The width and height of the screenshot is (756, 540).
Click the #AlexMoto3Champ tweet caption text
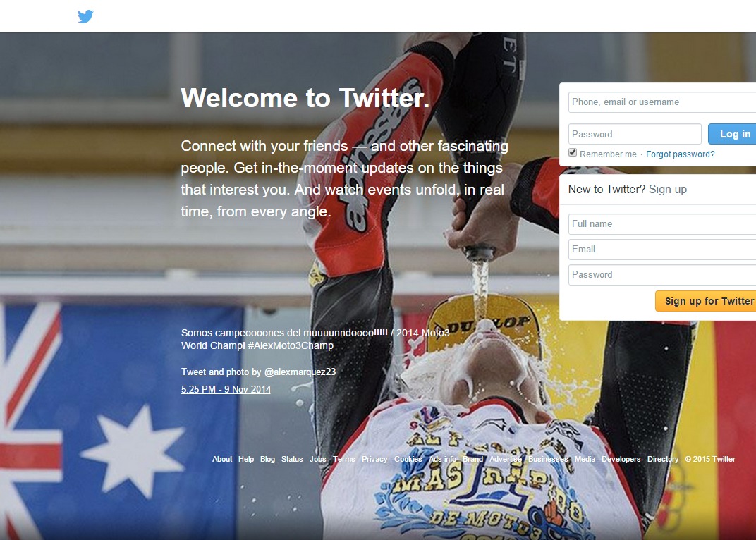point(291,345)
